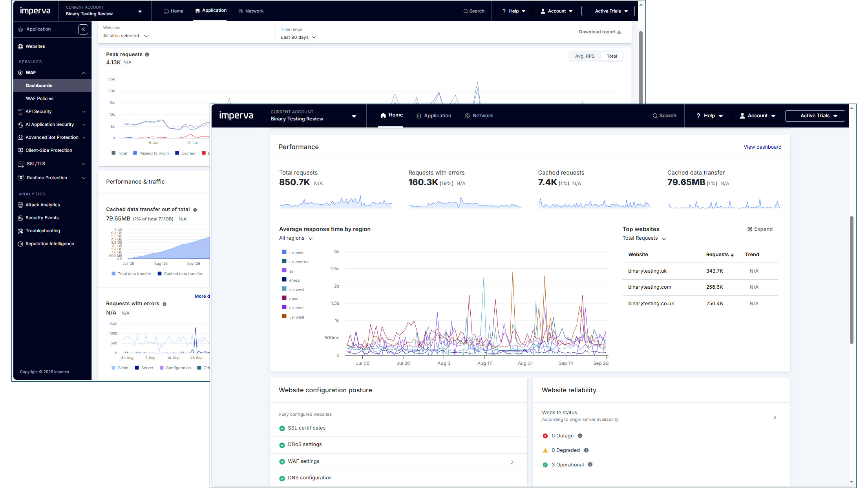This screenshot has height=488, width=868.
Task: Click the Websites globe icon in sidebar
Action: tap(20, 47)
